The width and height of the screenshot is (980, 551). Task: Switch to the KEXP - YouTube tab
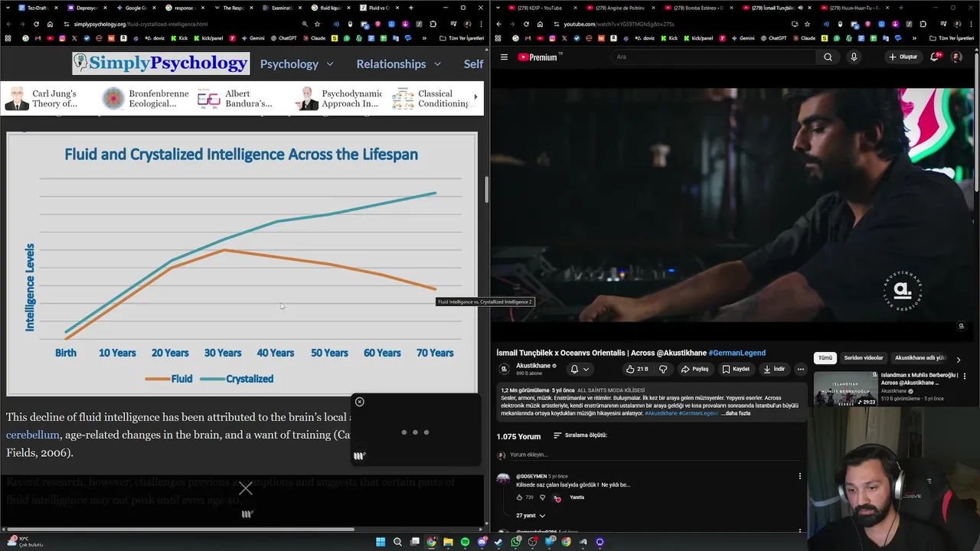pyautogui.click(x=542, y=8)
